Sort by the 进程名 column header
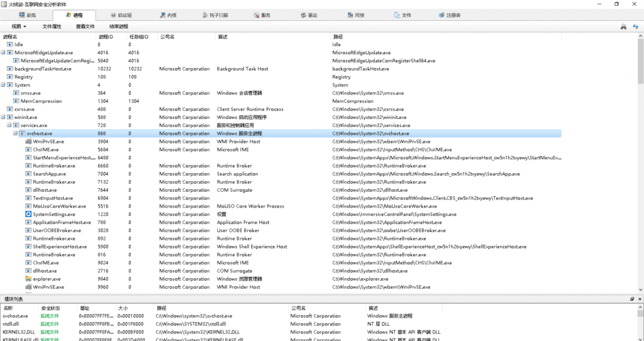This screenshot has width=644, height=341. [48, 36]
